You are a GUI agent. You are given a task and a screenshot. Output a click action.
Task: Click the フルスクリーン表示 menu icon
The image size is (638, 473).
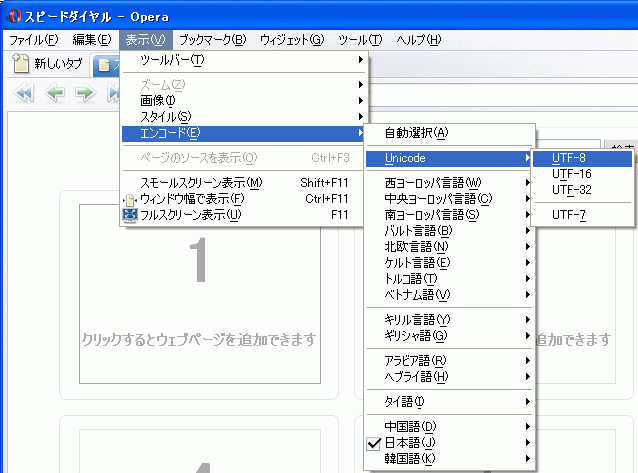130,215
